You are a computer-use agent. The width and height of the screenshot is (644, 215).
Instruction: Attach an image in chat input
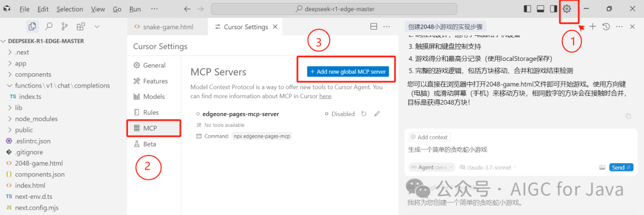tap(602, 167)
